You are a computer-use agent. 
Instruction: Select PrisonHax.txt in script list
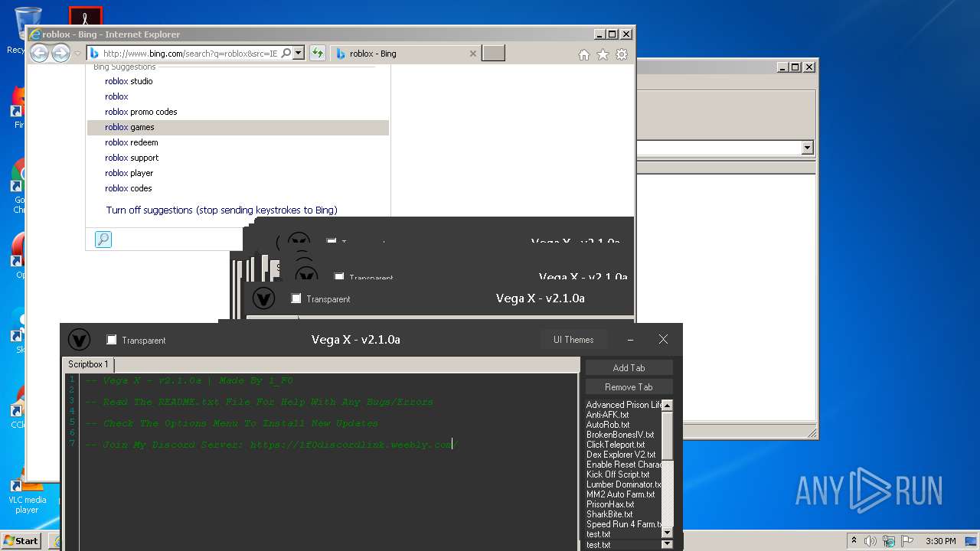[x=623, y=504]
